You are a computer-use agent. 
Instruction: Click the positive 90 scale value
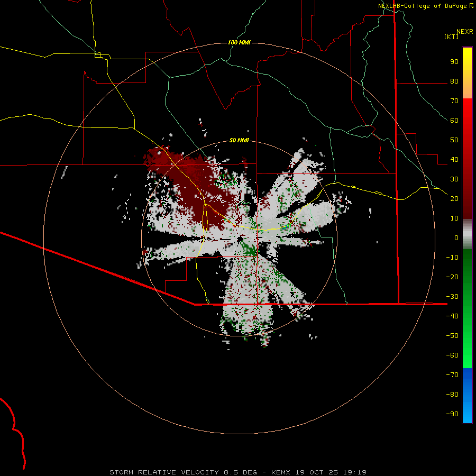point(454,62)
